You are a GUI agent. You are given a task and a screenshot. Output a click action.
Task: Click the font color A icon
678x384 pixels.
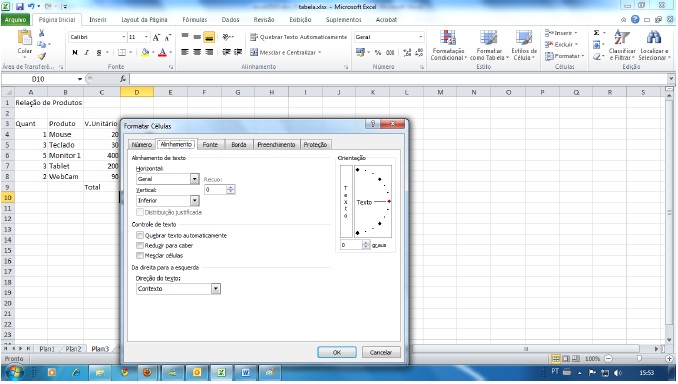point(163,52)
